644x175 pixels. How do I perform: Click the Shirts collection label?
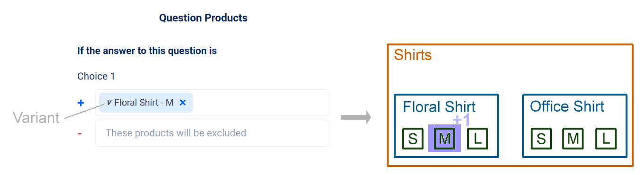point(413,55)
